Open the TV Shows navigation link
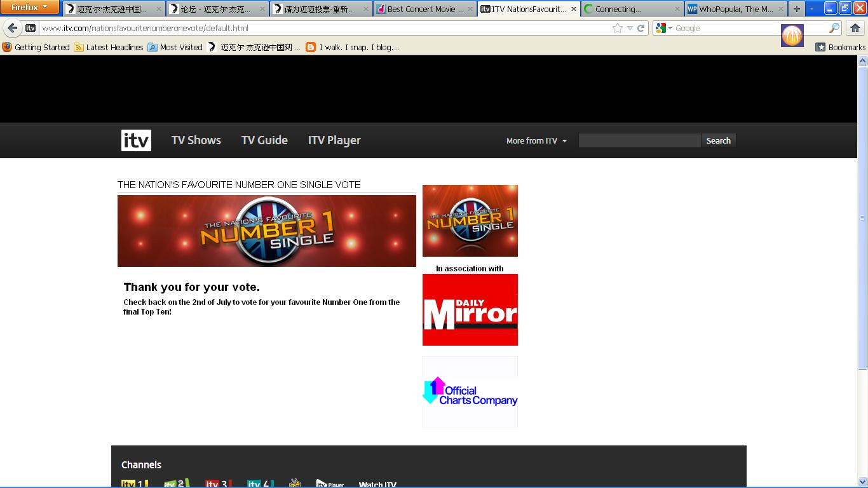The width and height of the screenshot is (868, 488). point(196,140)
